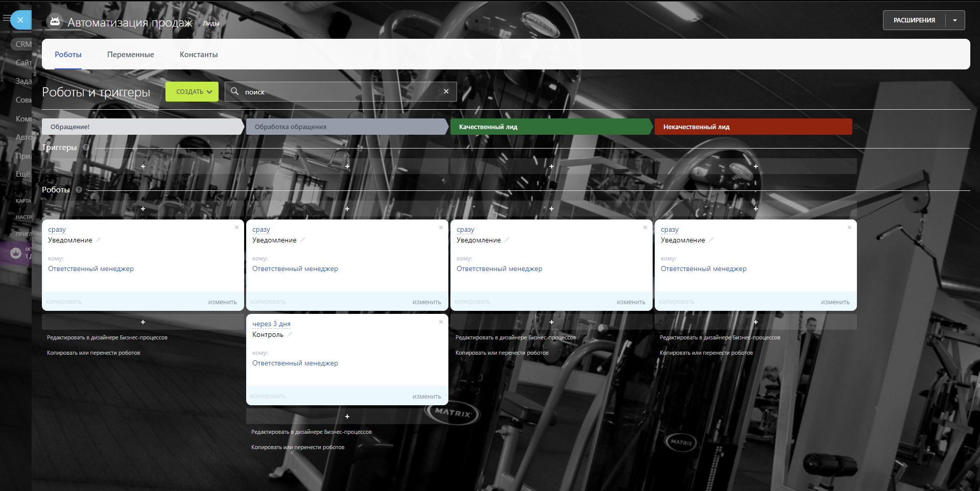Delete the Контроль robot card
This screenshot has width=980, height=491.
(441, 322)
